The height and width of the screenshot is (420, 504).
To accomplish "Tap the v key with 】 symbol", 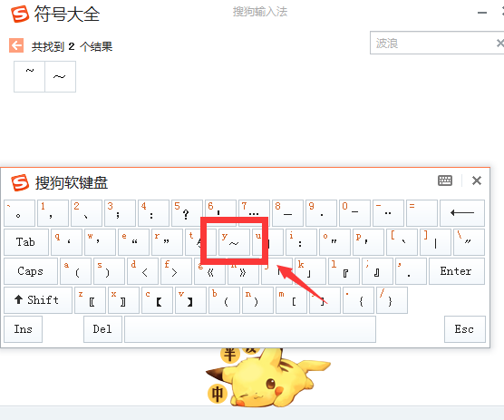I will [x=190, y=300].
